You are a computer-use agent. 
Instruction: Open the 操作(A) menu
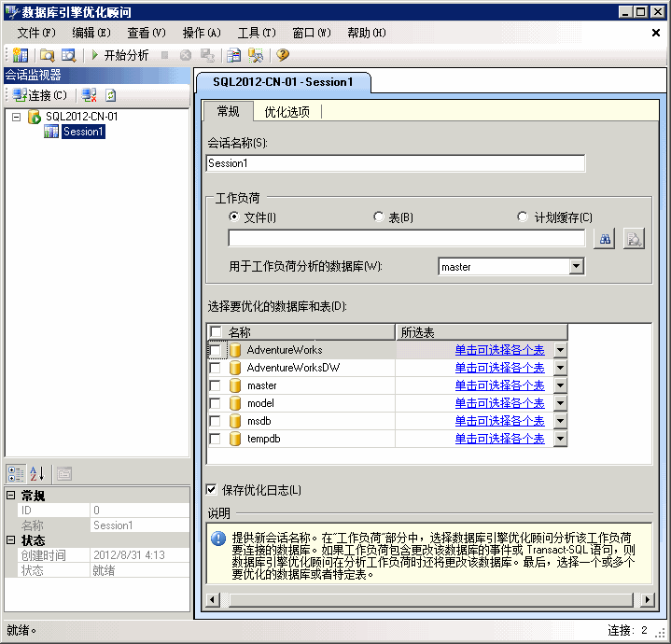click(202, 33)
